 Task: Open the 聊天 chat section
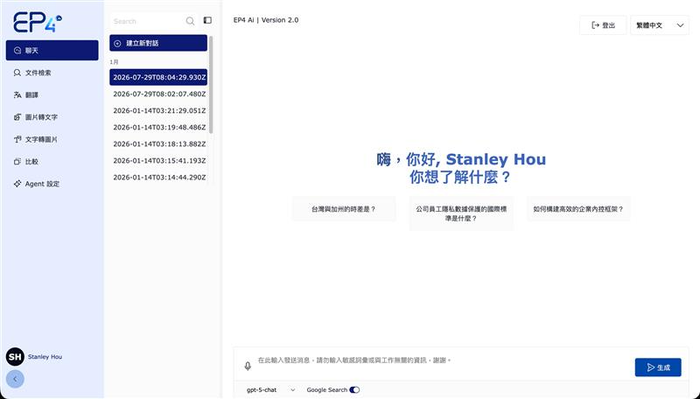click(52, 50)
